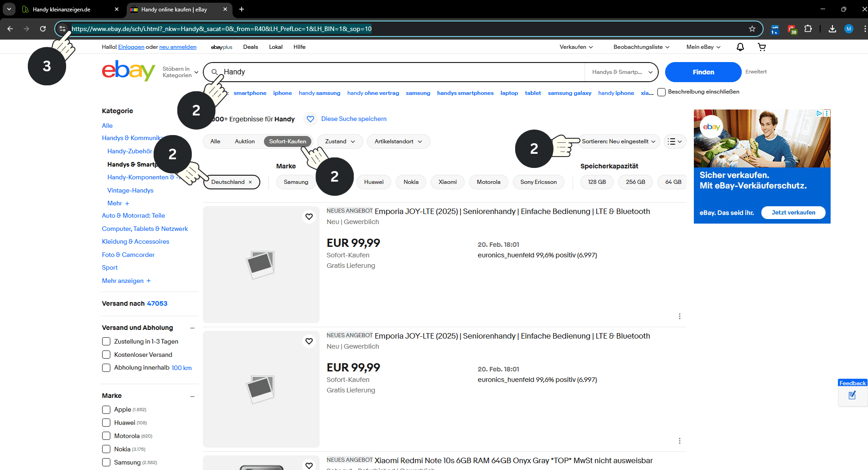Select the Auktion results tab
This screenshot has width=868, height=470.
coord(244,141)
